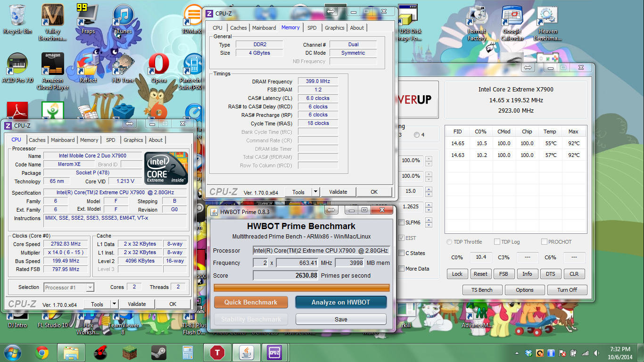Toggle the PROCHOT checkbox
This screenshot has height=362, width=644.
[x=544, y=242]
